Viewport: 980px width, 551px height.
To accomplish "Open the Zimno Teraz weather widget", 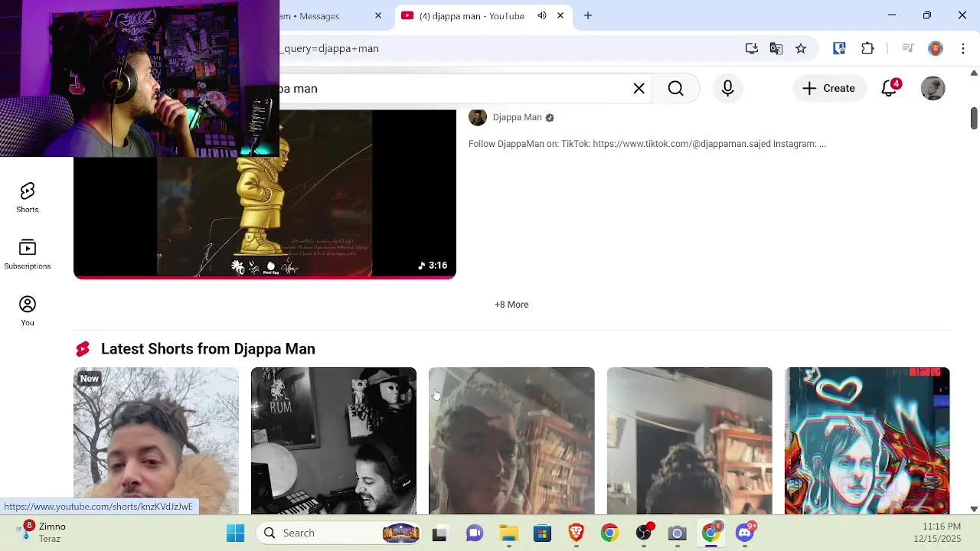I will 42,533.
